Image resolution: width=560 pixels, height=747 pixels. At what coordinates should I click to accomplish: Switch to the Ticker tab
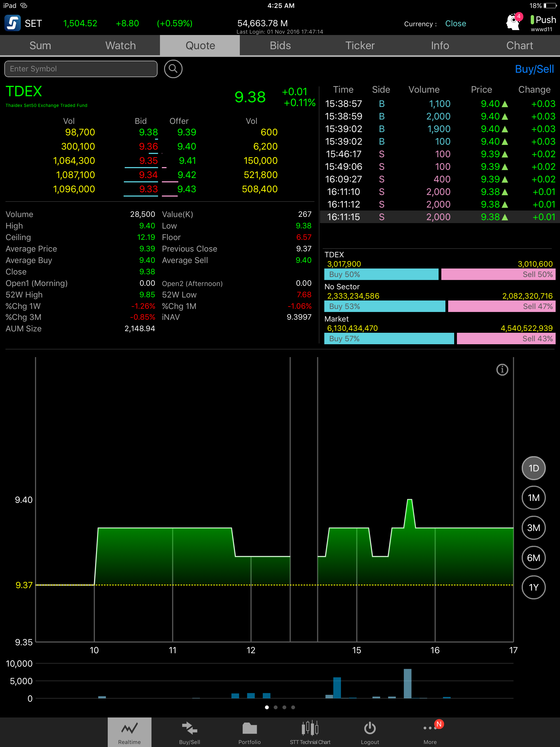coord(360,46)
